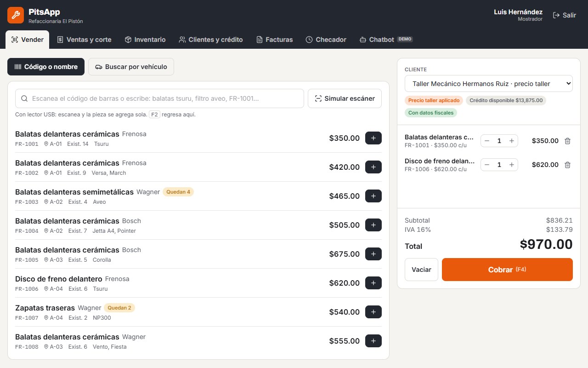Go to Clientes y crédito tab
The height and width of the screenshot is (368, 588).
pos(211,40)
